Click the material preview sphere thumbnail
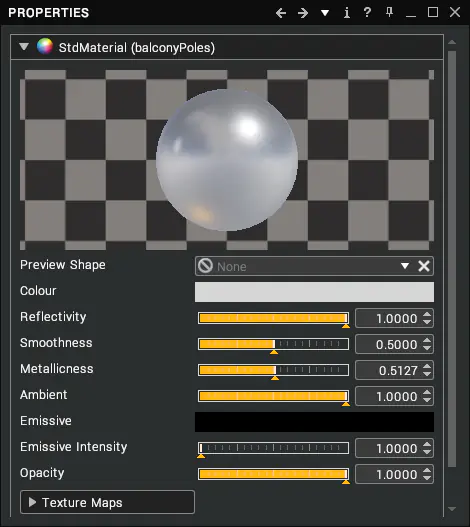Viewport: 470px width, 527px height. (227, 160)
